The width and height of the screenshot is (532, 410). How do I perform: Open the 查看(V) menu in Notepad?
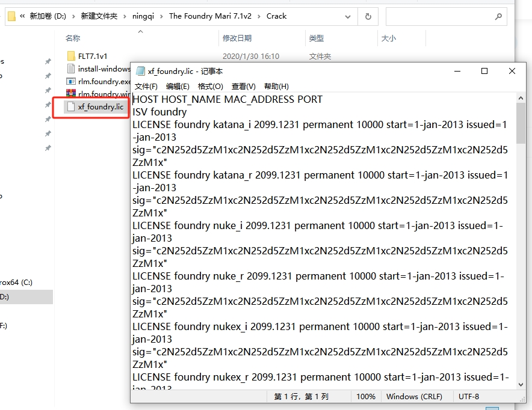click(243, 87)
